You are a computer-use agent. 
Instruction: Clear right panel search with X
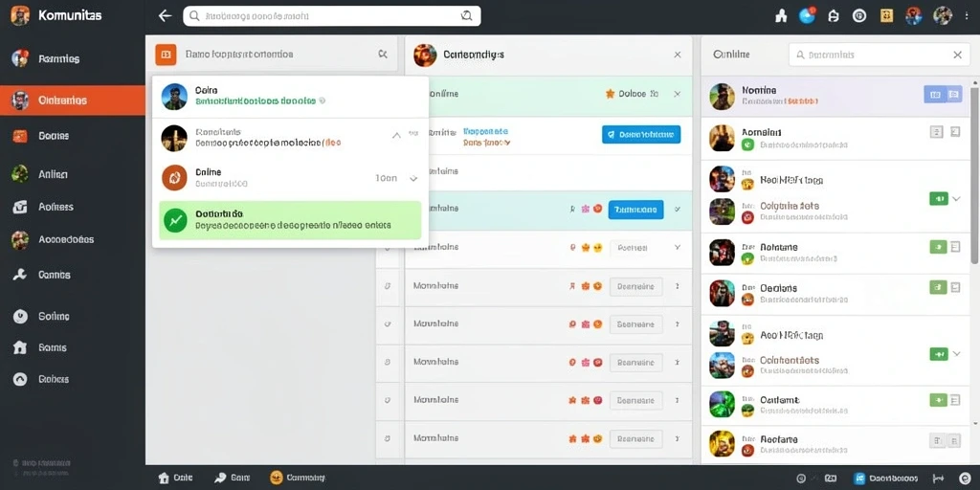(957, 55)
